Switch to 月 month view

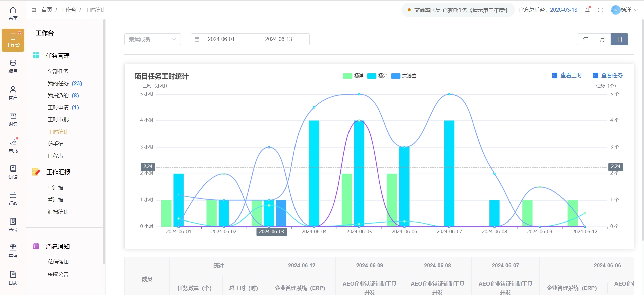click(x=602, y=39)
